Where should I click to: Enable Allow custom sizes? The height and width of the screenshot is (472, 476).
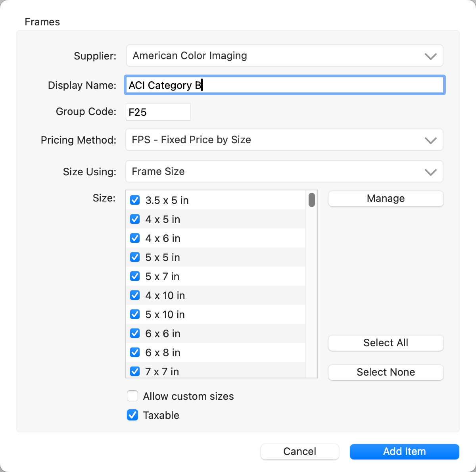pyautogui.click(x=132, y=396)
